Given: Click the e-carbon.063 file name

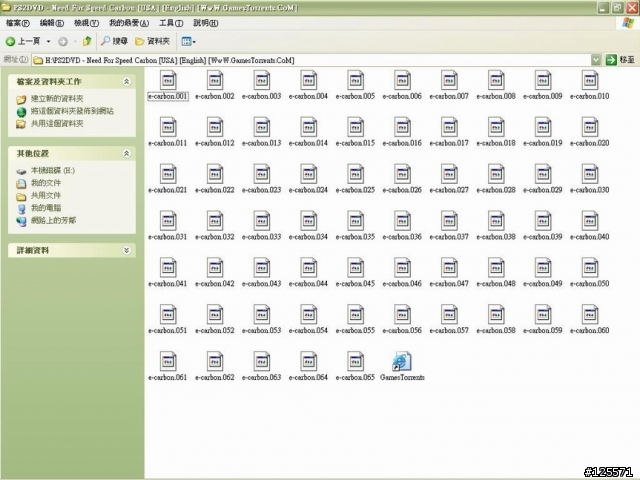Looking at the screenshot, I should tap(262, 378).
